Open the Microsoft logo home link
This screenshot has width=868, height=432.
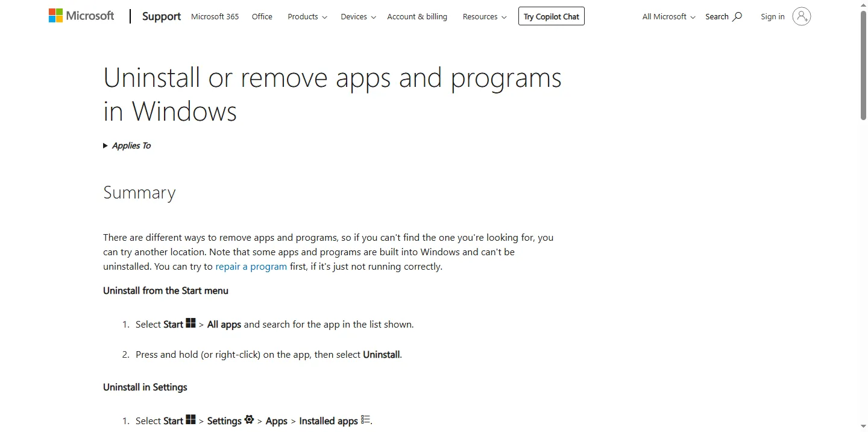pos(81,16)
